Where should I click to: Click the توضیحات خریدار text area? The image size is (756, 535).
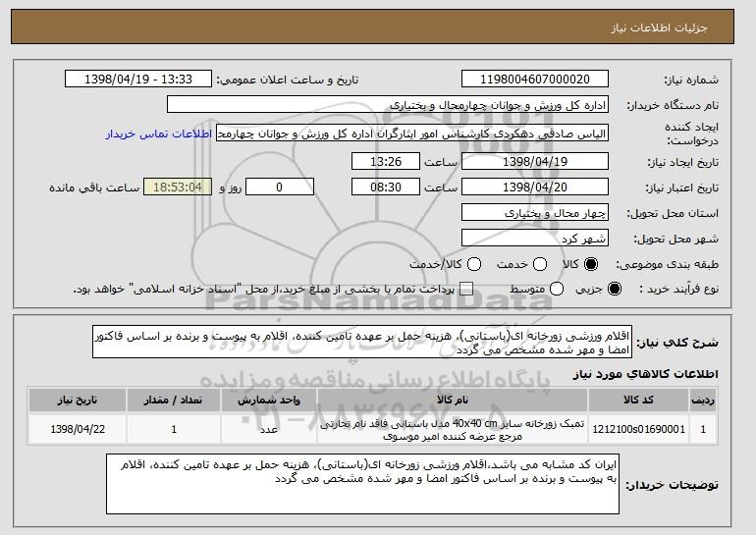coord(362,484)
